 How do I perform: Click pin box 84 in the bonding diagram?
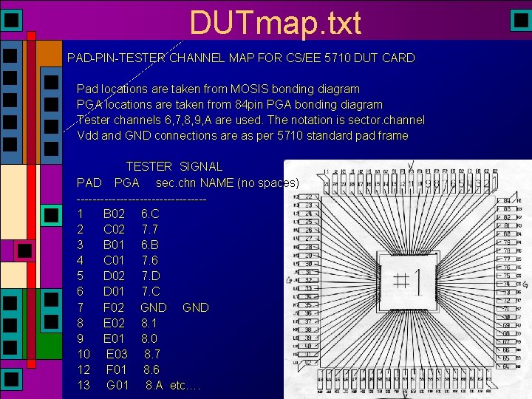click(507, 201)
